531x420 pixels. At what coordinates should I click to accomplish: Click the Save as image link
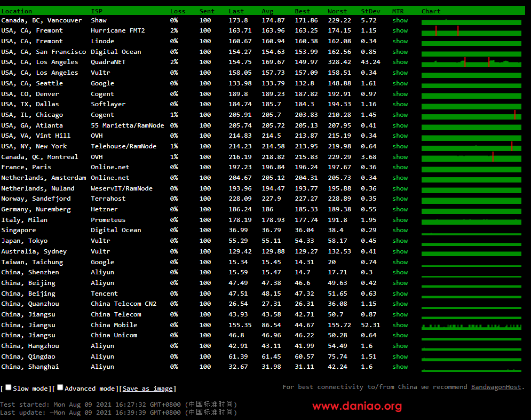[x=148, y=389]
